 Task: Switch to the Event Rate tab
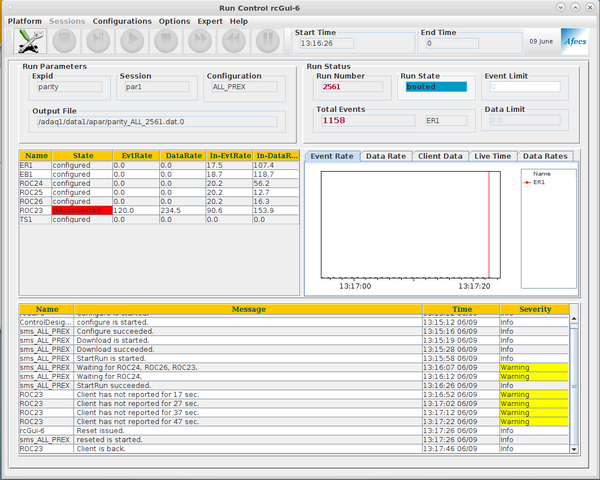(332, 156)
